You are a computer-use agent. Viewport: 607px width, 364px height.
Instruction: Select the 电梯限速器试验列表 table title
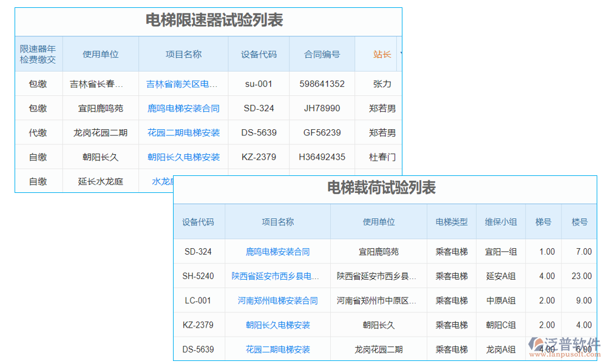[x=208, y=19]
